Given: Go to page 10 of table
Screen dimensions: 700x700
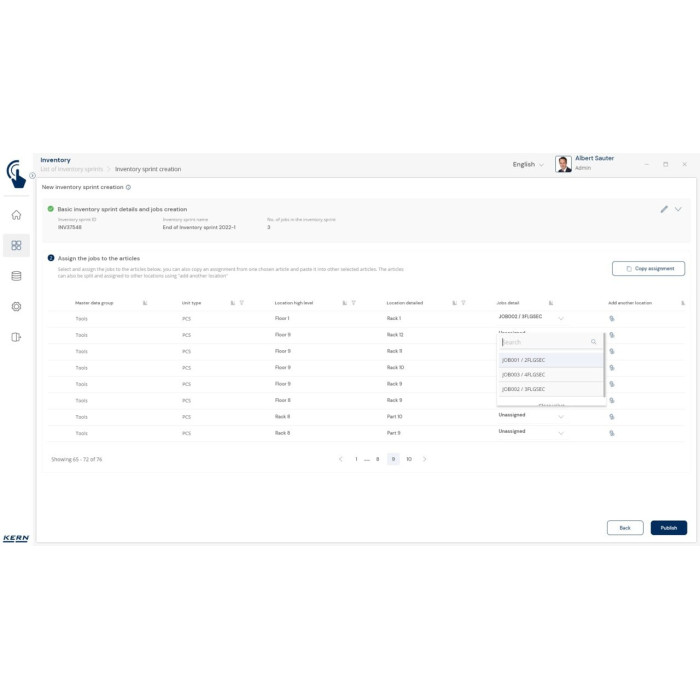Looking at the screenshot, I should coord(409,459).
